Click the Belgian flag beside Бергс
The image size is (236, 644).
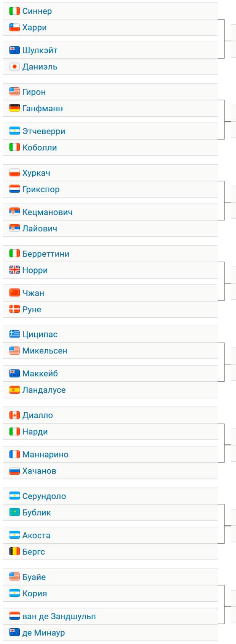click(x=14, y=552)
